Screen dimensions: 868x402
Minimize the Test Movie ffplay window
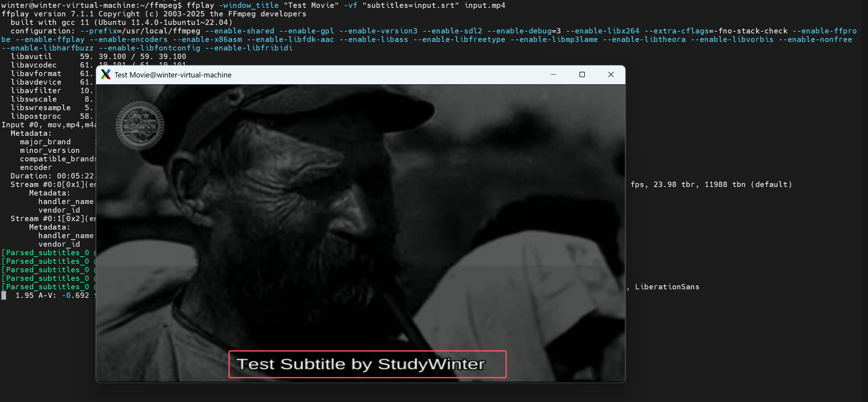tap(553, 75)
